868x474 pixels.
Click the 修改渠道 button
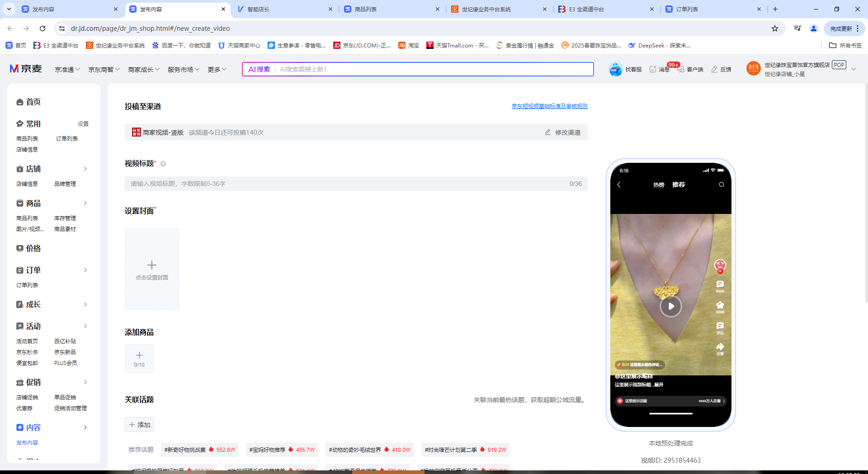[x=563, y=133]
